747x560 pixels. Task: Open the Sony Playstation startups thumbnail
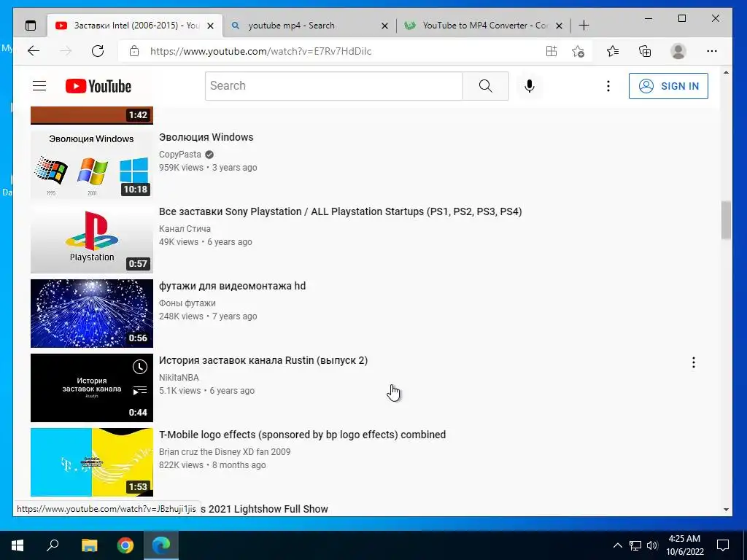point(91,239)
